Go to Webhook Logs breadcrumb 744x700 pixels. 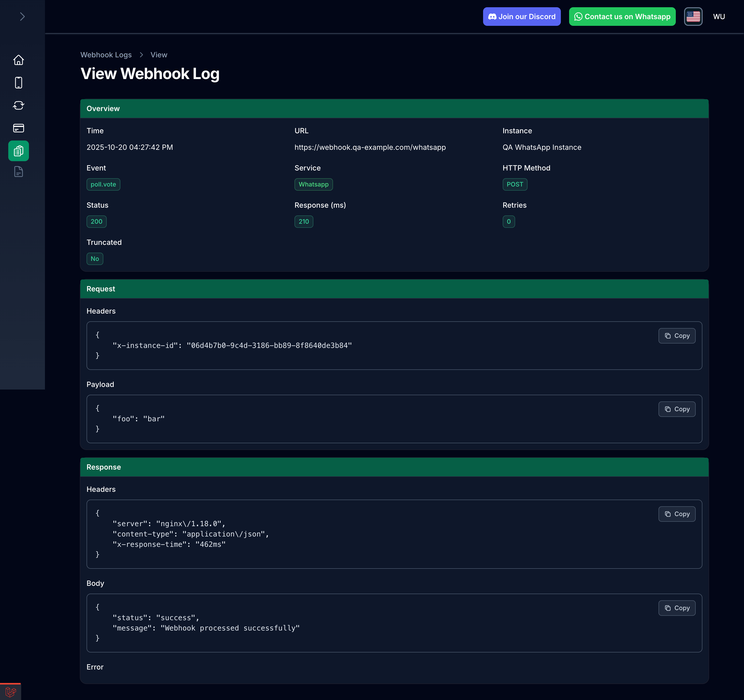point(106,55)
